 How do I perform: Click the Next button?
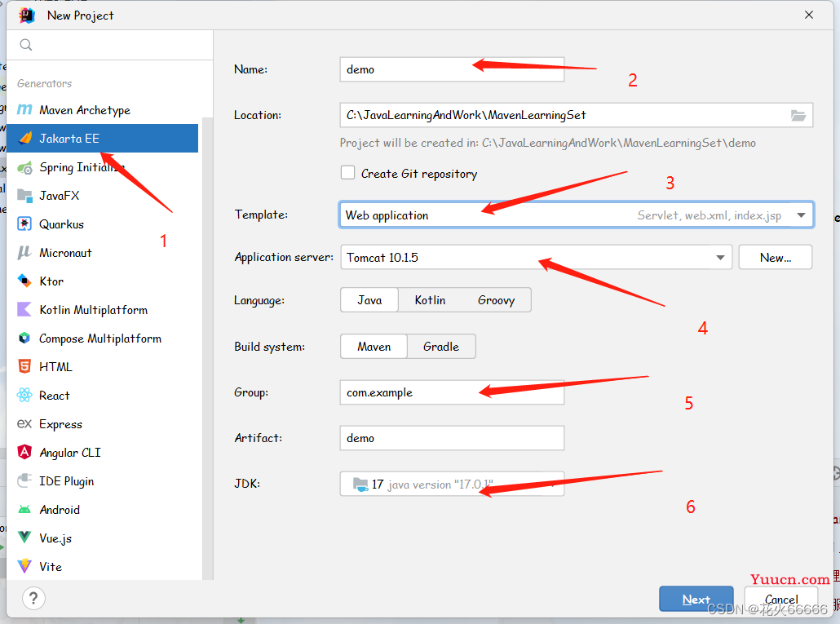tap(696, 599)
